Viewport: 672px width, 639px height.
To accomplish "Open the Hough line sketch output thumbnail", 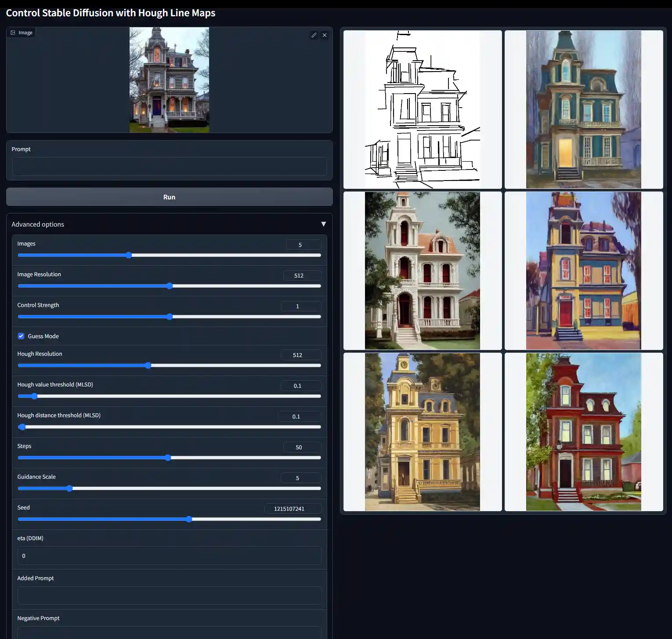I will 422,109.
